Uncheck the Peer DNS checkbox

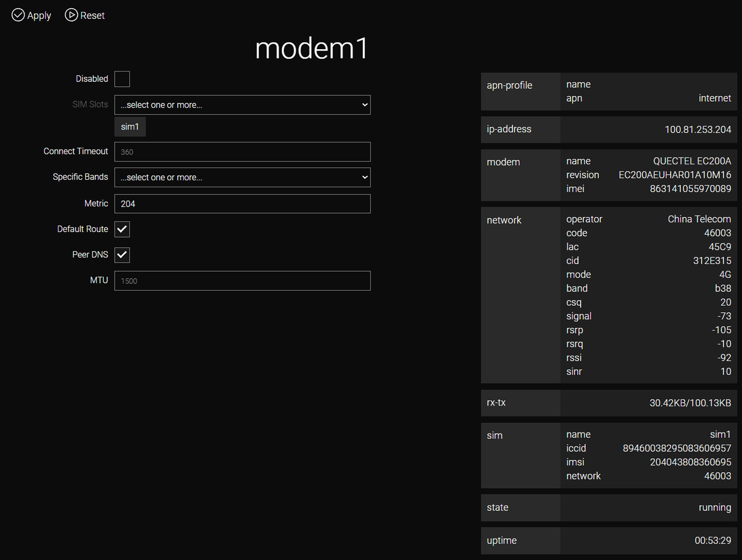pyautogui.click(x=122, y=255)
